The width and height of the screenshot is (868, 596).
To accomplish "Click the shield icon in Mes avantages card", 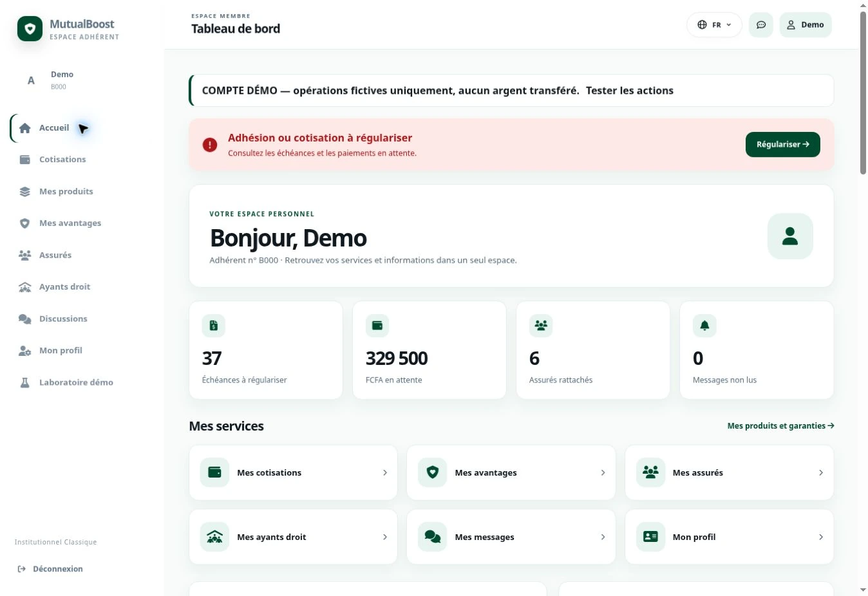I will click(x=433, y=472).
